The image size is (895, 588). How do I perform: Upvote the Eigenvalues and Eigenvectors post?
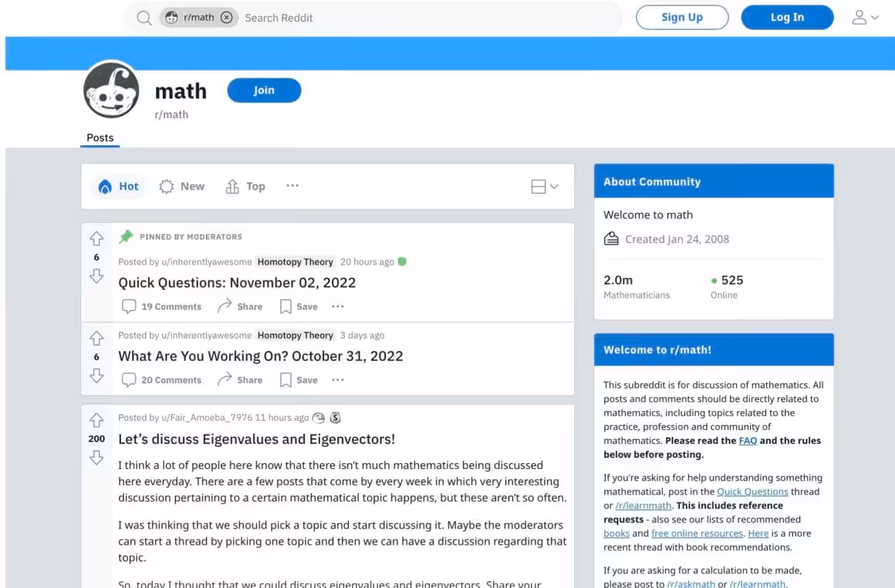click(x=96, y=420)
